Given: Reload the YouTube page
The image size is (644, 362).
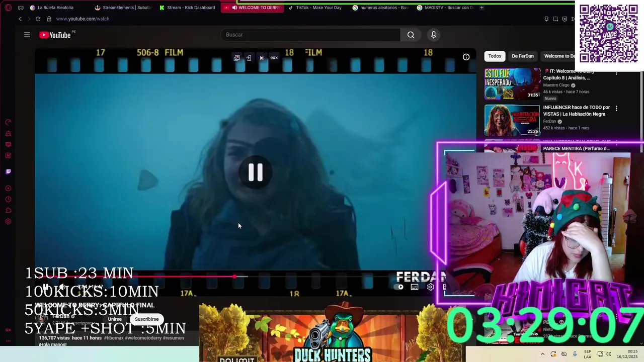Looking at the screenshot, I should [x=38, y=19].
